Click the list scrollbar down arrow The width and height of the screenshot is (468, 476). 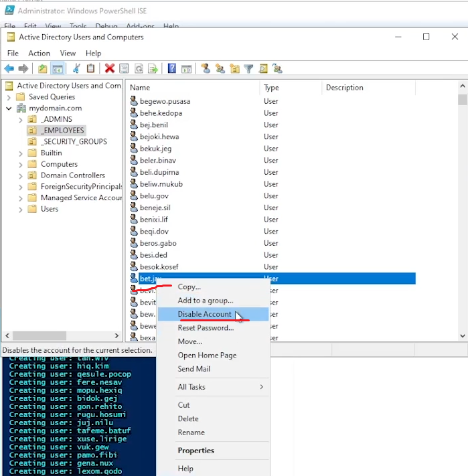pos(462,336)
